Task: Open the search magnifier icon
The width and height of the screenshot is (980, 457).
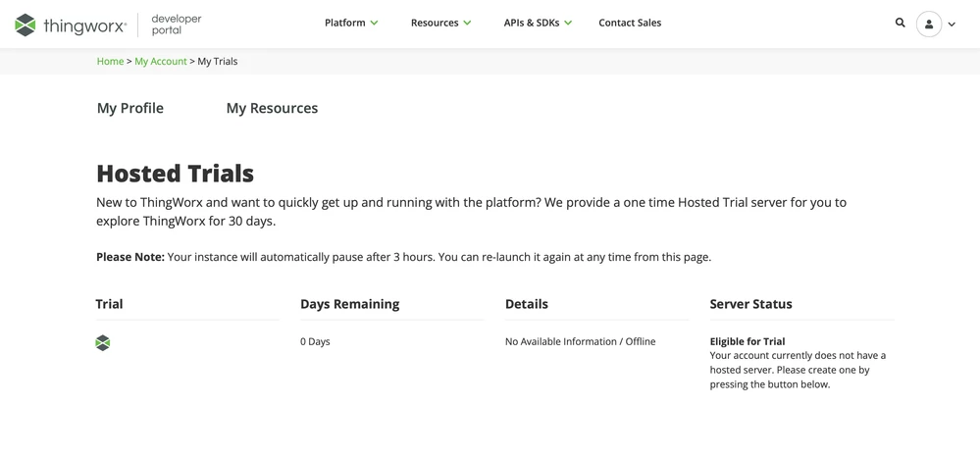Action: pos(900,23)
